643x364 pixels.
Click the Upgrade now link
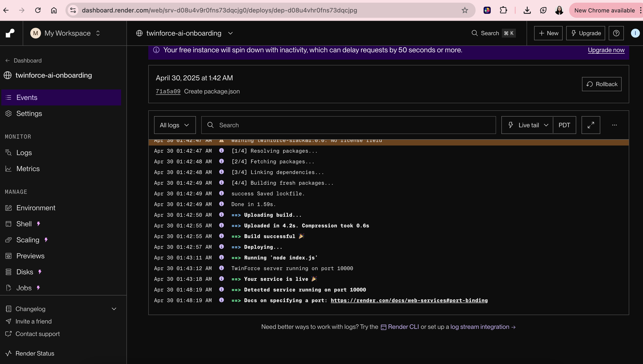click(606, 50)
